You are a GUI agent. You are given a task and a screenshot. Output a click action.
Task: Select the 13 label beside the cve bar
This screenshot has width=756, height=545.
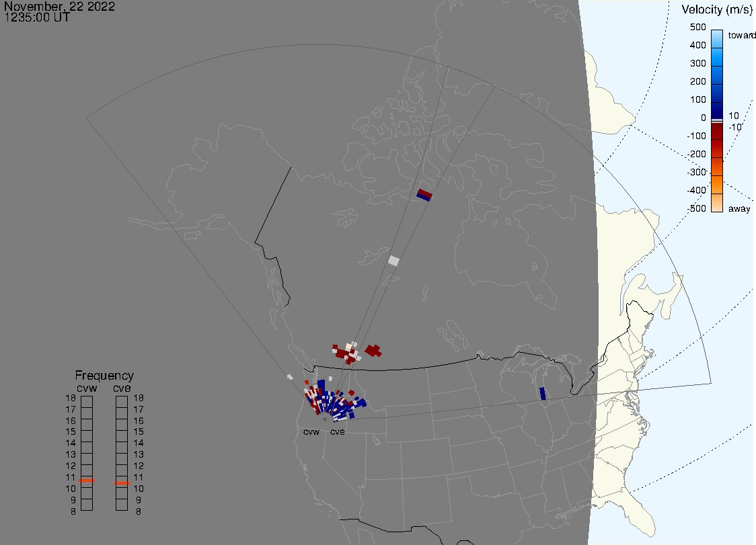139,455
